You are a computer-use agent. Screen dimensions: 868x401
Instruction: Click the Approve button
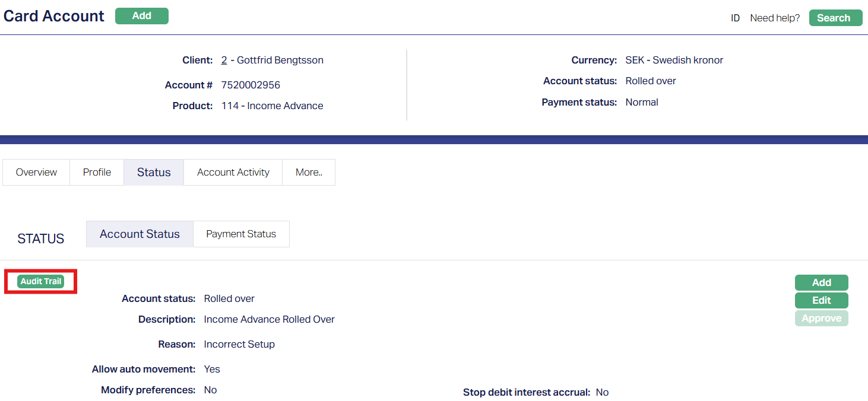point(821,318)
